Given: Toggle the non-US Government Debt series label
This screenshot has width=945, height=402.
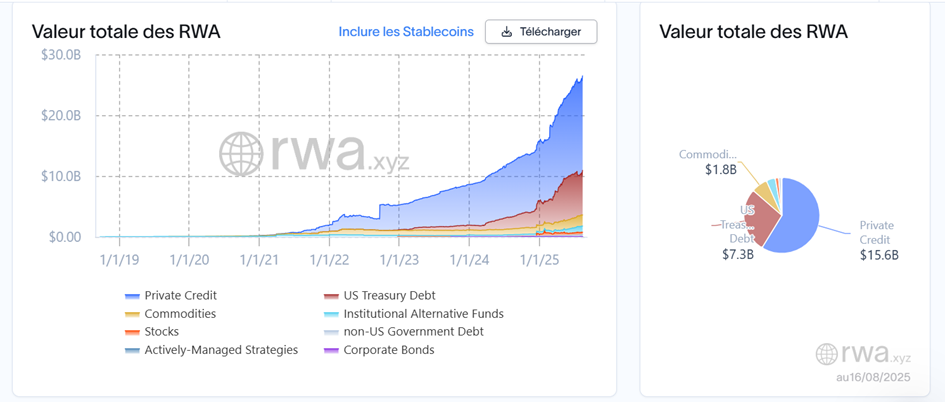Looking at the screenshot, I should (415, 332).
